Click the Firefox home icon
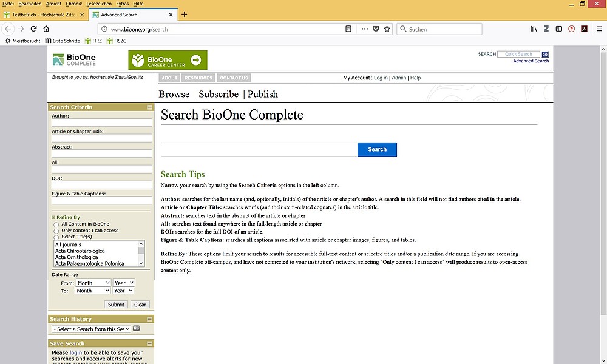This screenshot has height=364, width=607. pos(46,29)
